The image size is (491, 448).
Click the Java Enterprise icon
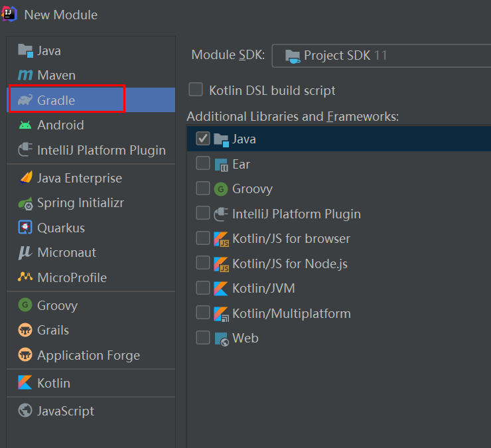click(26, 178)
